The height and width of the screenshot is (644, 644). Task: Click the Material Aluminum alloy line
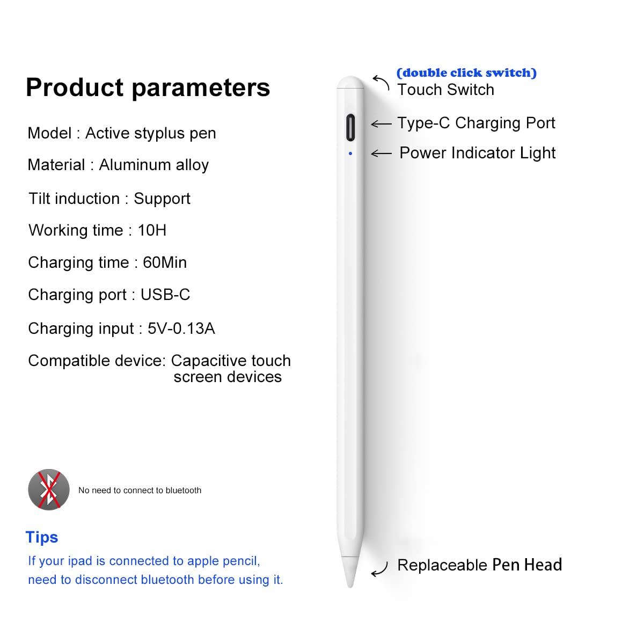118,165
